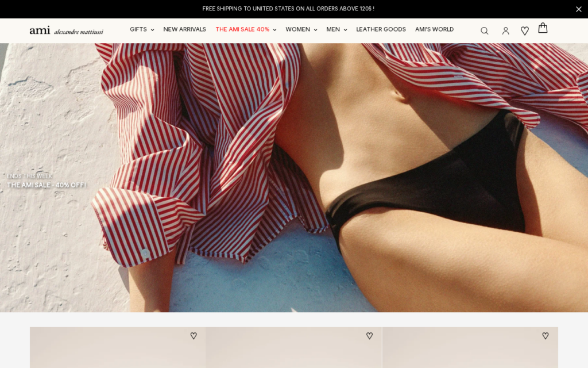Viewport: 588px width, 368px height.
Task: Open the first product card thumbnail
Action: click(118, 347)
